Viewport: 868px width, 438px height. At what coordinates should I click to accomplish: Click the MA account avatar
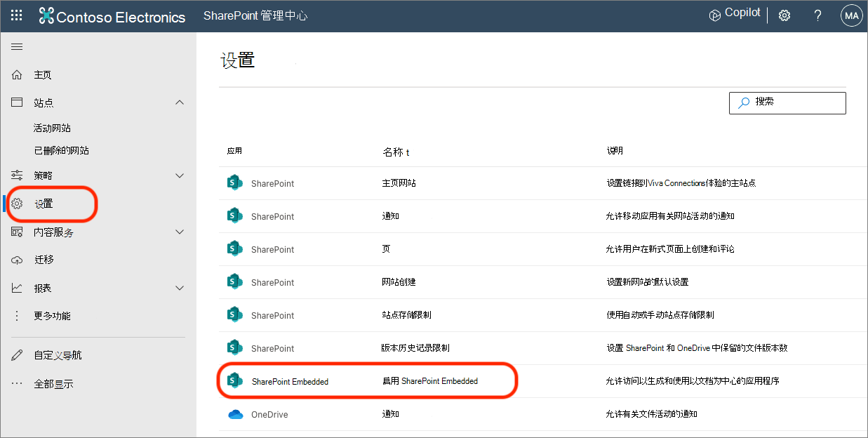[x=851, y=15]
